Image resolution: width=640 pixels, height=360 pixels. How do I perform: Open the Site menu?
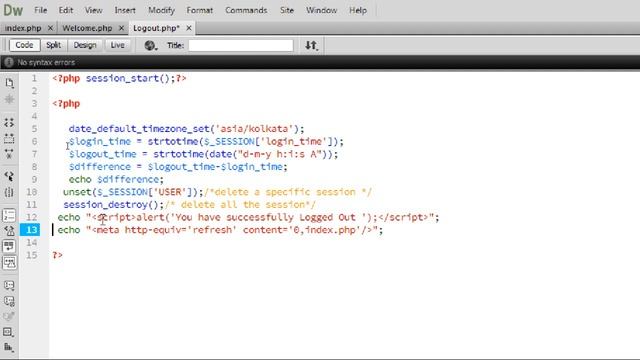point(287,10)
